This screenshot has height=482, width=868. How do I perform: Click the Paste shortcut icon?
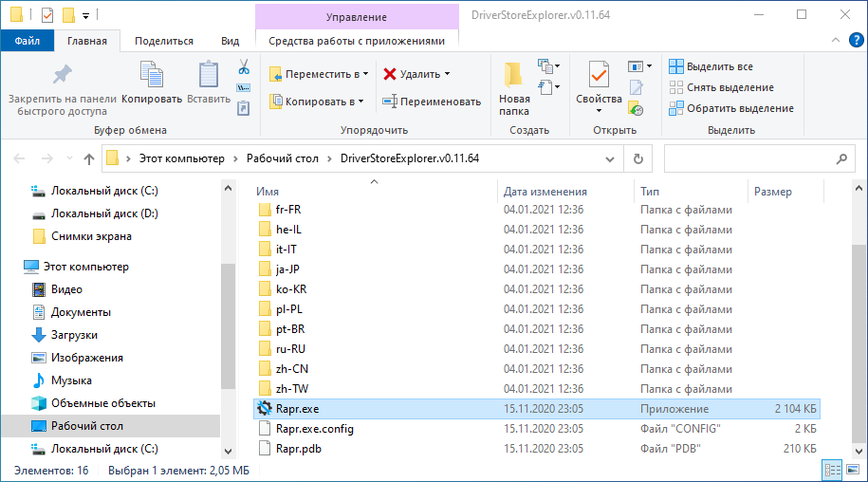[244, 108]
